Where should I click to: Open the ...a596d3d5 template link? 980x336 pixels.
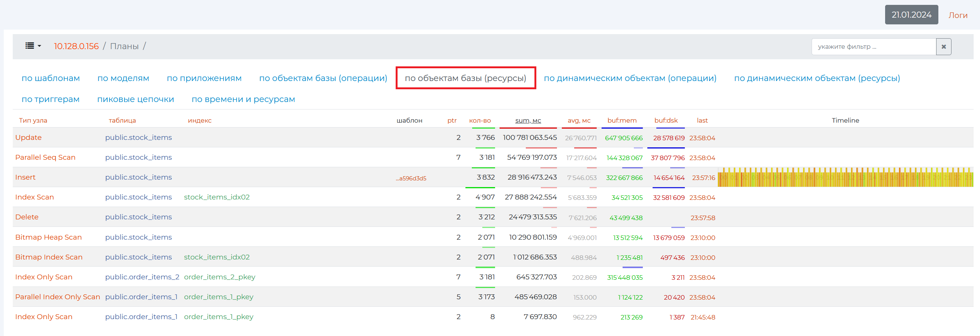click(x=411, y=178)
